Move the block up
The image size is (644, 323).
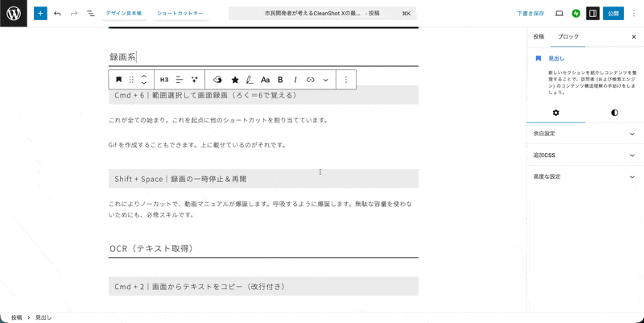[x=144, y=76]
